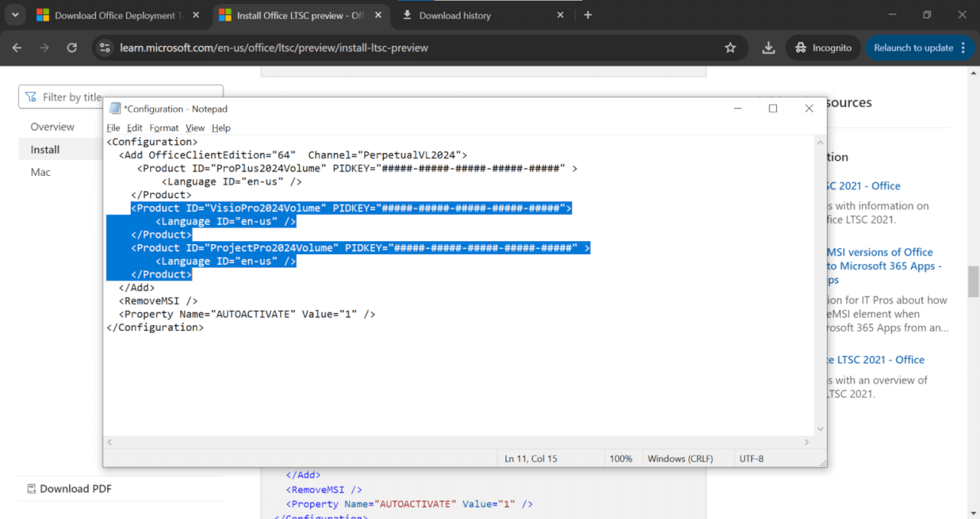Click the site information icon in address bar

coord(104,47)
